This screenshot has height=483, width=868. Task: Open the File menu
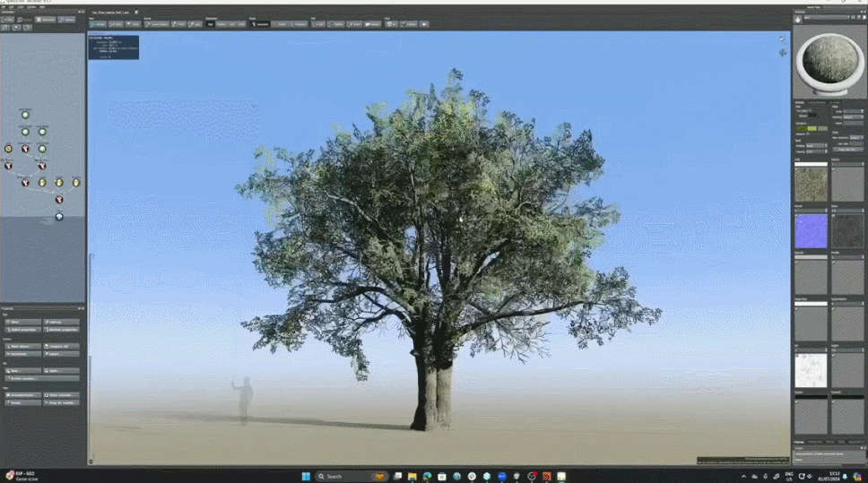point(4,7)
